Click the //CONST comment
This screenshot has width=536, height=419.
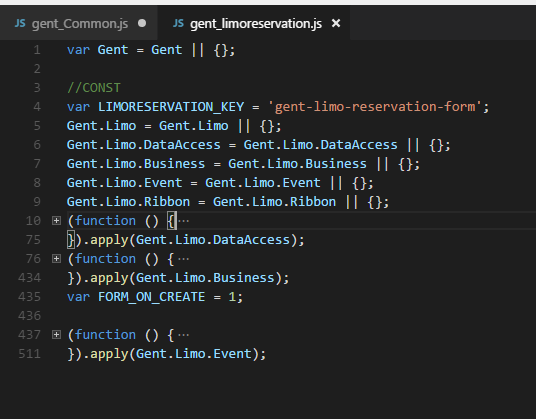pyautogui.click(x=94, y=88)
